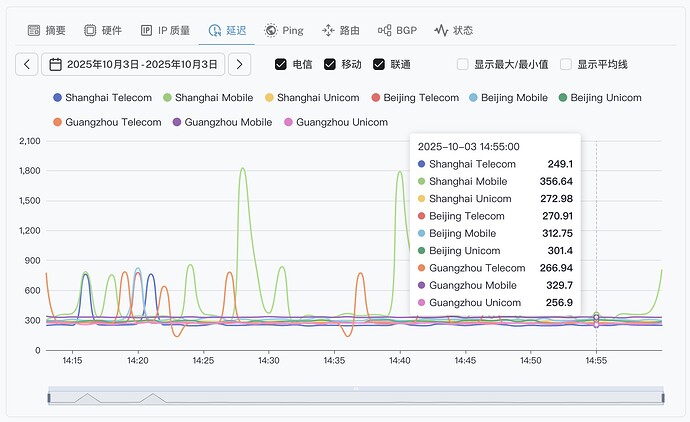Click tooltip timestamp 2025-10-03 14:55:00
The height and width of the screenshot is (422, 690).
469,147
